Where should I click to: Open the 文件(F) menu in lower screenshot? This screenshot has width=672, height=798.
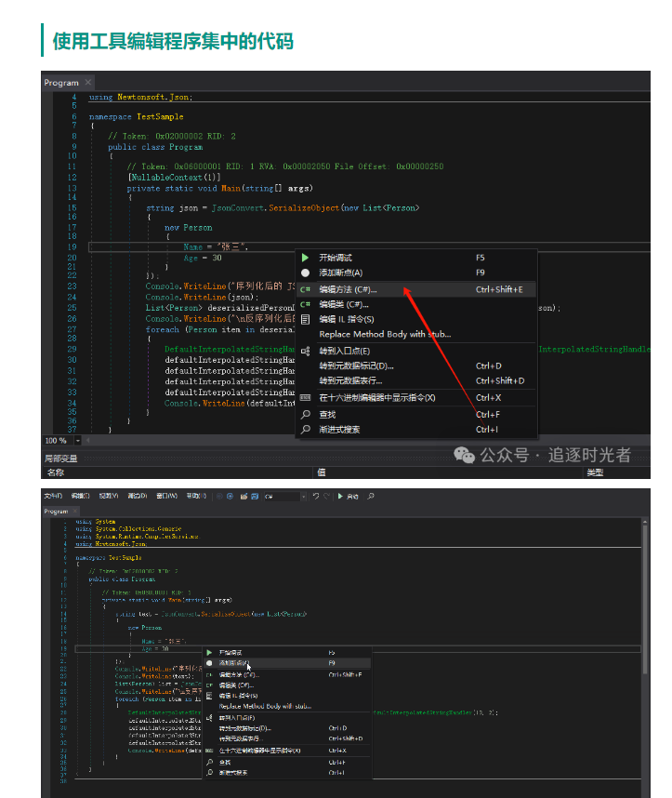click(53, 496)
